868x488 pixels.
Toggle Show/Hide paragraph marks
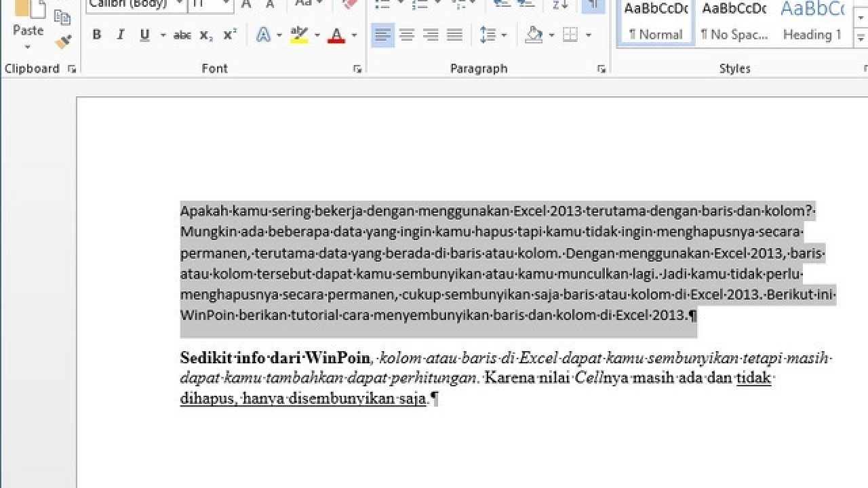pos(593,5)
